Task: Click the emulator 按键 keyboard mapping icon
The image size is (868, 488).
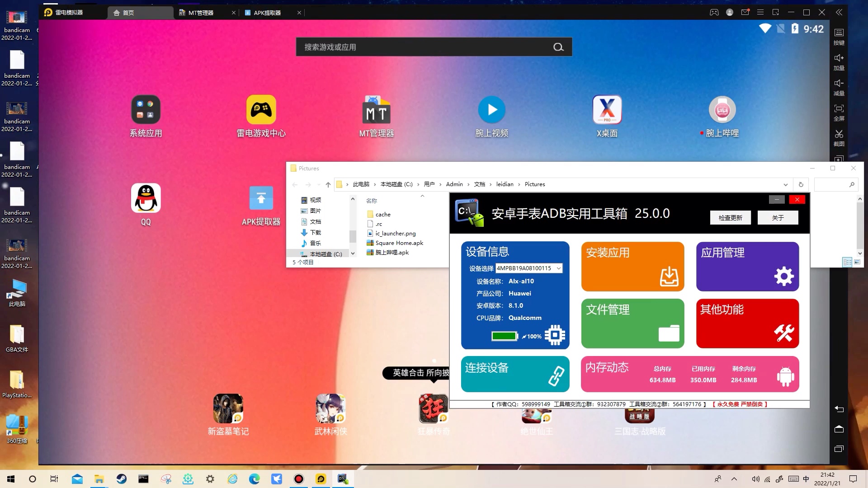Action: coord(839,33)
